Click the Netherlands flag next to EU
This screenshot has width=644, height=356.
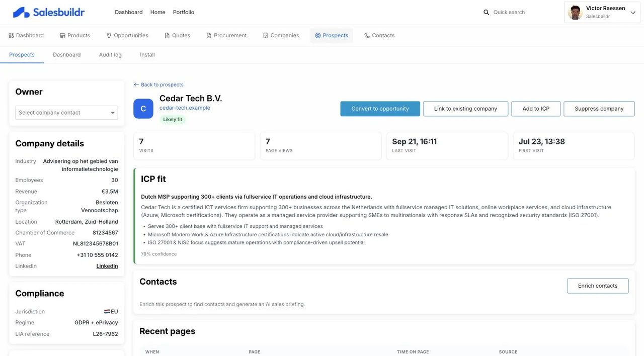click(x=107, y=312)
